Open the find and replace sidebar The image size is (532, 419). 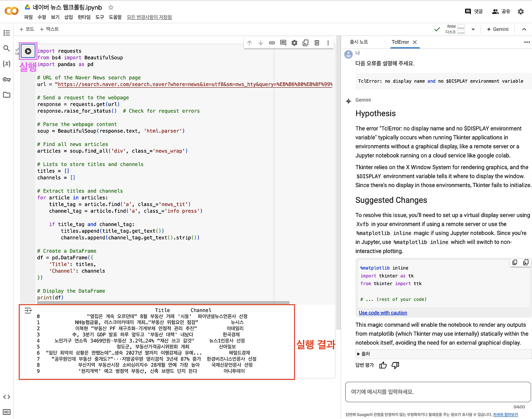7,48
